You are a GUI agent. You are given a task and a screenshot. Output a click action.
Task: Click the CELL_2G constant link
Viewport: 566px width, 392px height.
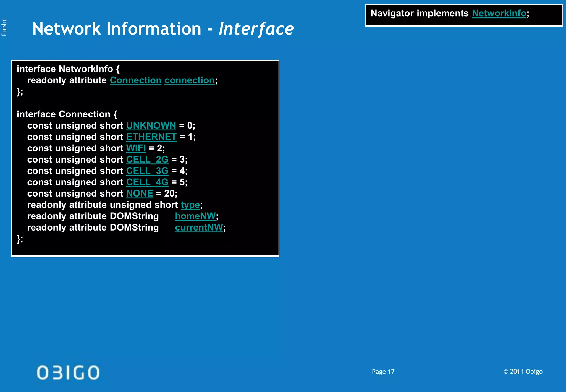click(x=147, y=160)
